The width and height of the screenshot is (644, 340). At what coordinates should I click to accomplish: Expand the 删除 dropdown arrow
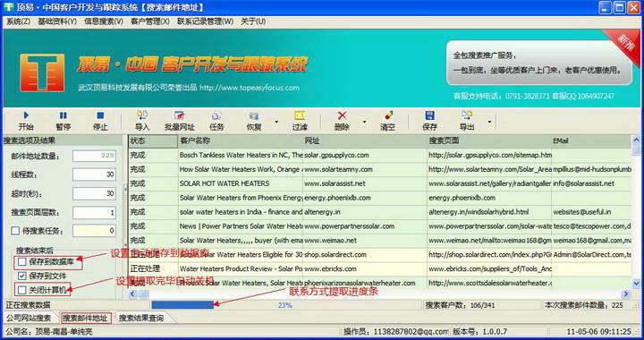tap(364, 122)
